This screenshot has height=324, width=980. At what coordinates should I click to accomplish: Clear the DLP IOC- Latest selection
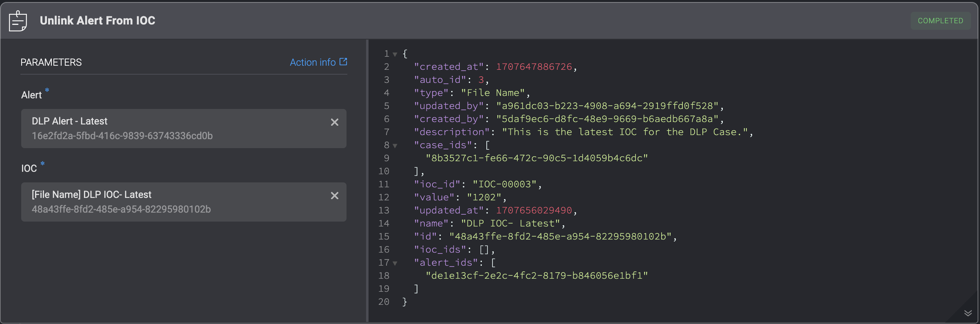(335, 195)
